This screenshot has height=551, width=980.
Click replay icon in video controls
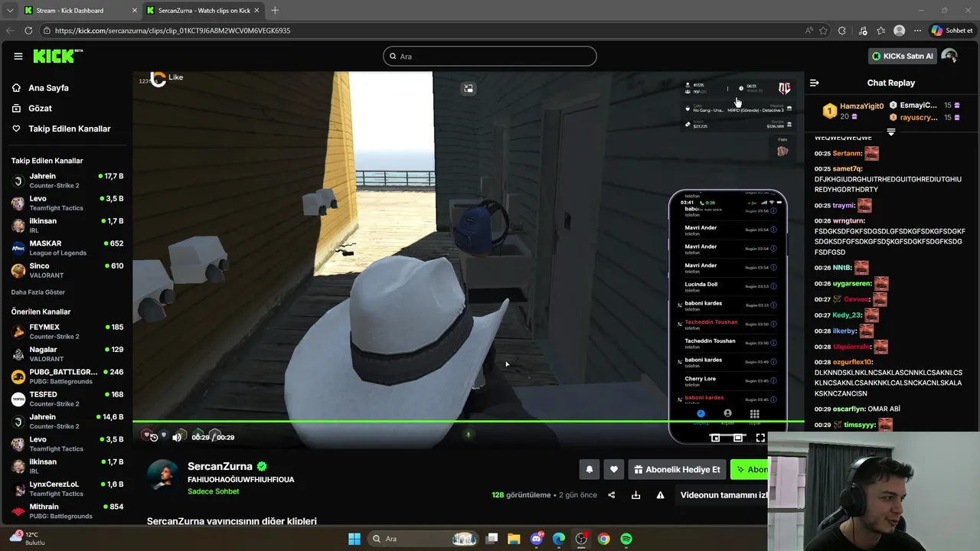(x=153, y=437)
